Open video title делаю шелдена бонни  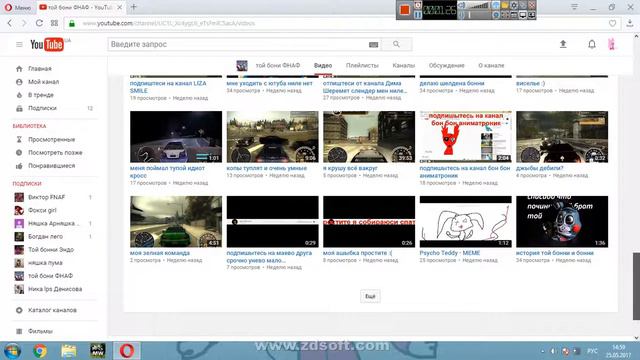(x=452, y=83)
